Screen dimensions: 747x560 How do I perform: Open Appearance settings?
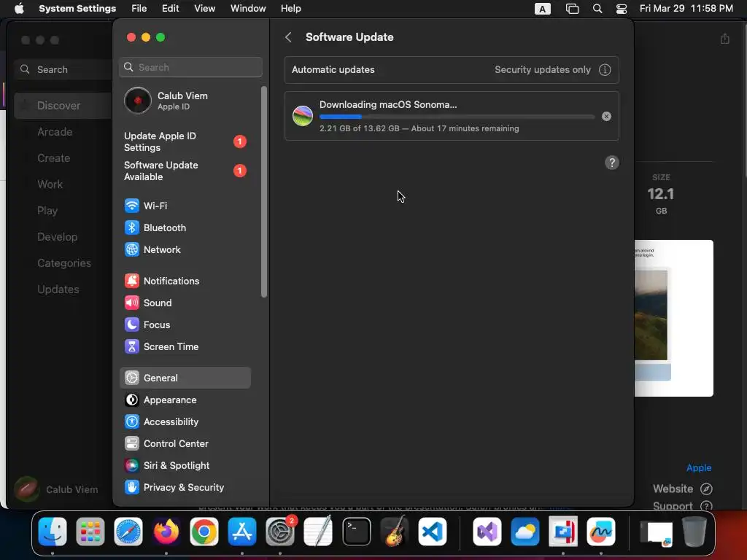click(185, 400)
